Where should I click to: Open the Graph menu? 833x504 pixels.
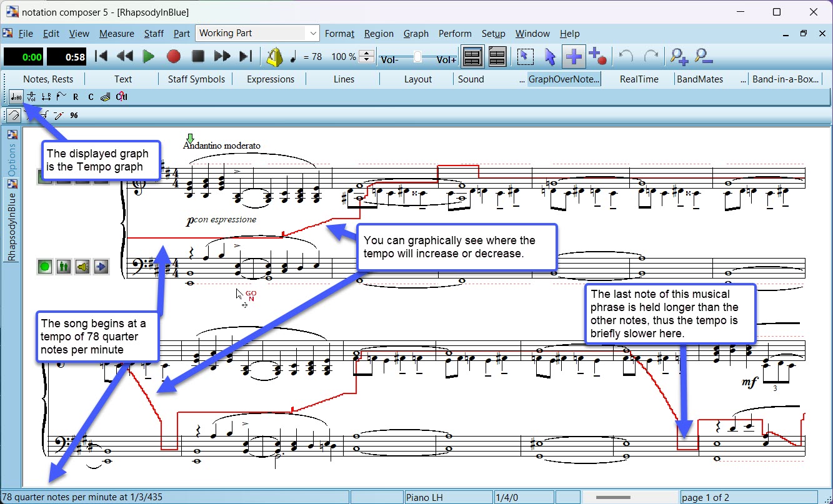[416, 34]
